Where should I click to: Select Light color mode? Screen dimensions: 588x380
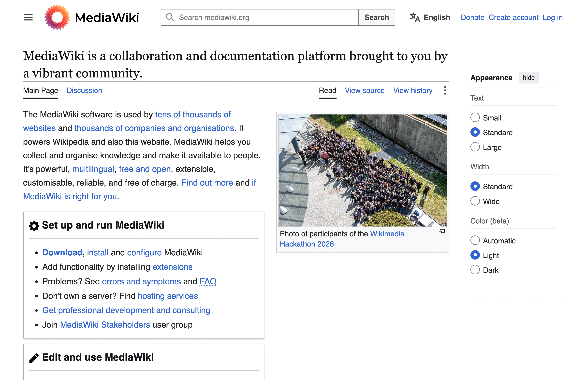pos(475,255)
